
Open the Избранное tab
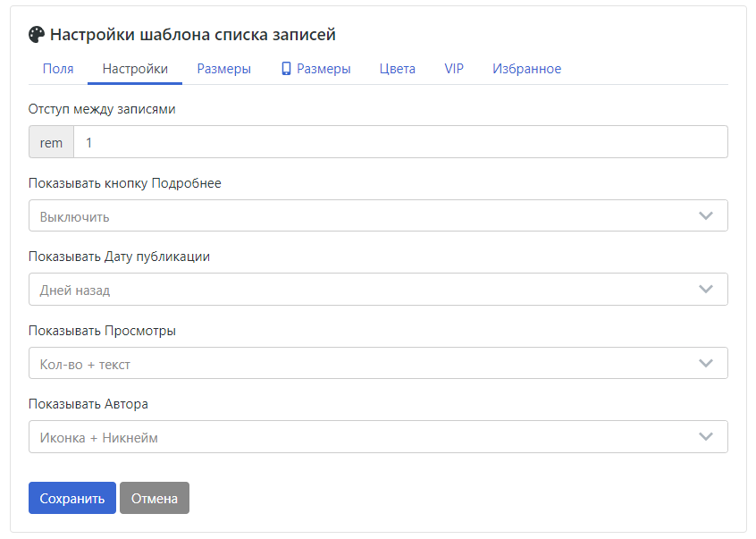pos(526,69)
